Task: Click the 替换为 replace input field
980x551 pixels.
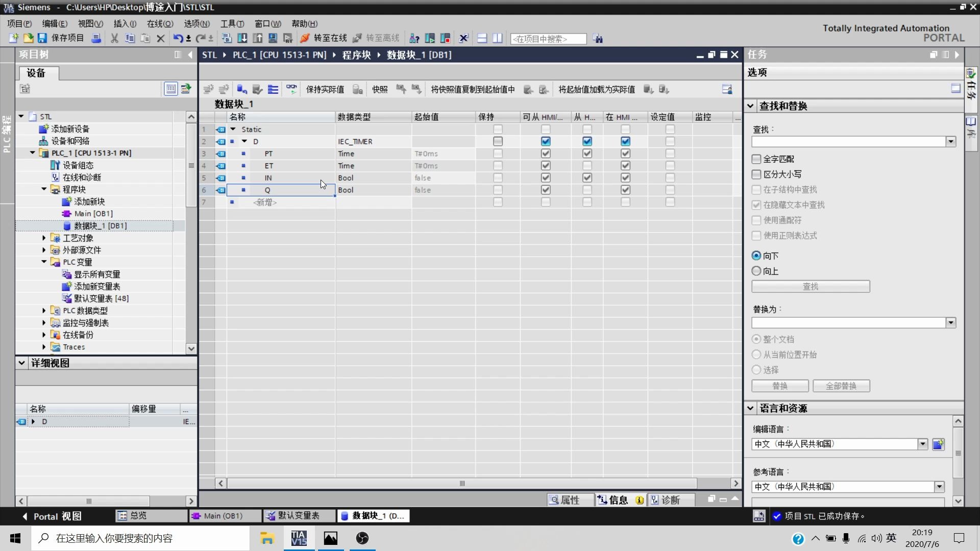Action: click(x=849, y=322)
